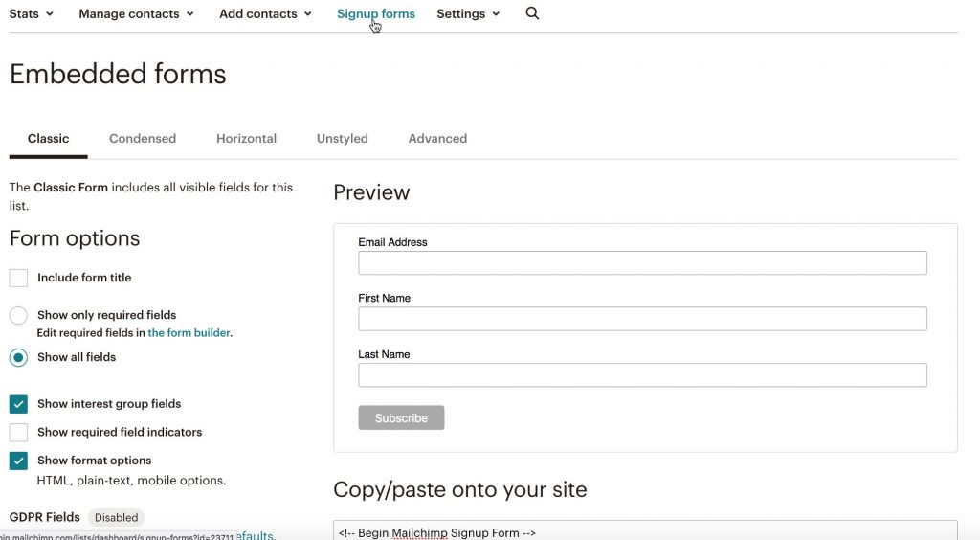The width and height of the screenshot is (980, 540).
Task: Click the search magnifier icon
Action: 532,13
